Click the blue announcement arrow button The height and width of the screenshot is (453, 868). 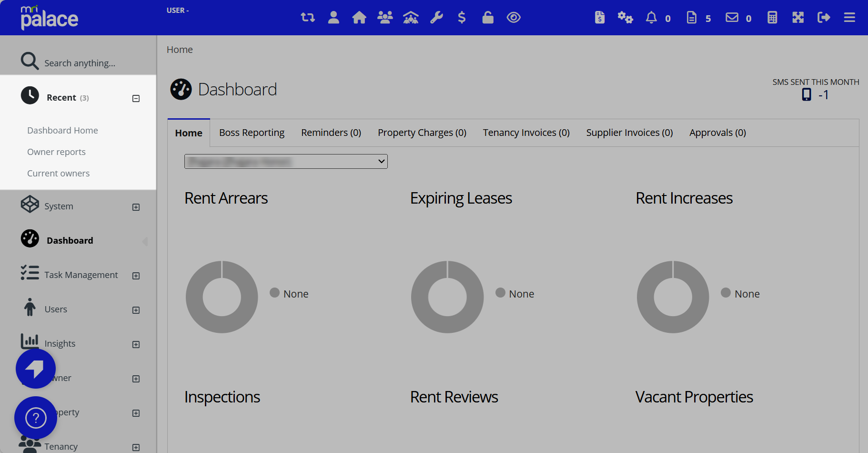point(36,369)
